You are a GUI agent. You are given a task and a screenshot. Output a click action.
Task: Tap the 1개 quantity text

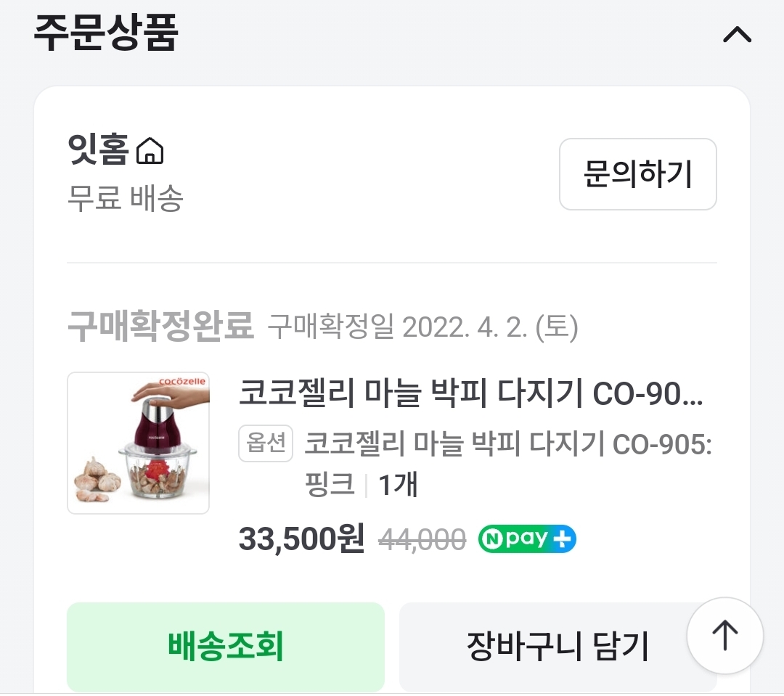(398, 484)
